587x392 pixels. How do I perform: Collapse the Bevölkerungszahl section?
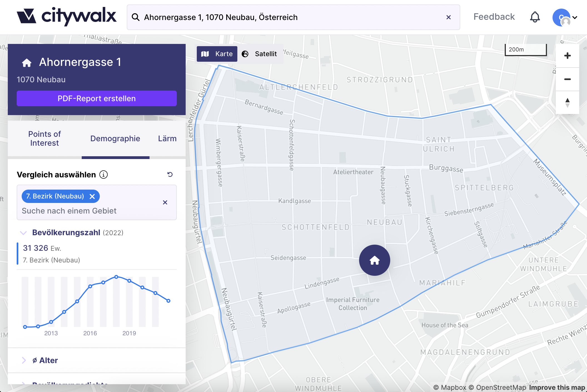pos(23,233)
